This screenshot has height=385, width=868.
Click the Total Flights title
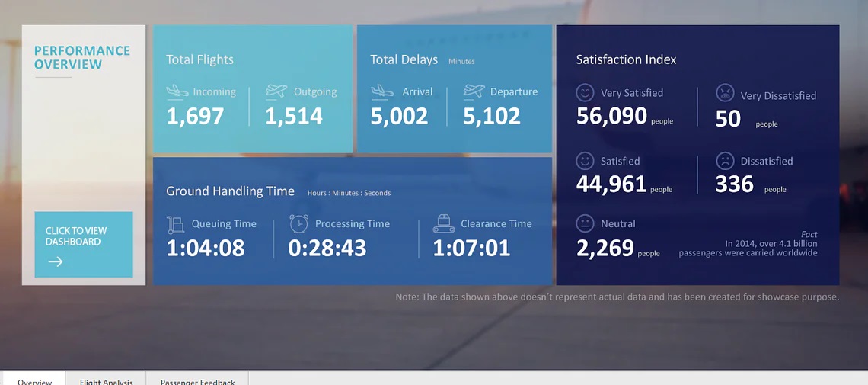pyautogui.click(x=199, y=59)
